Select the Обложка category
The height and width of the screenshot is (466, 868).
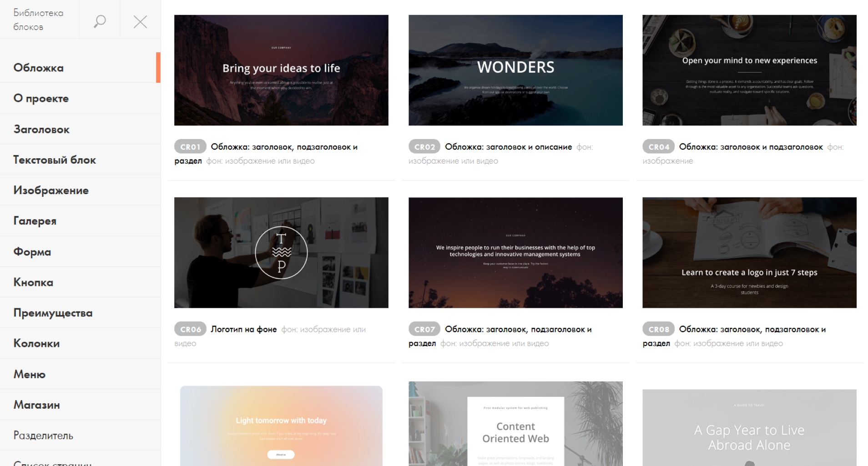39,68
